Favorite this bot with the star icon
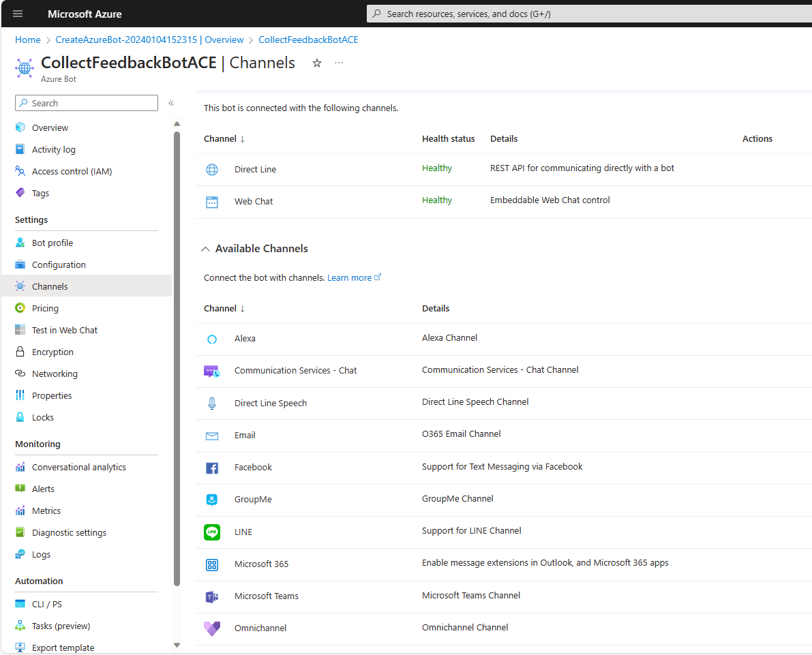 click(x=317, y=63)
